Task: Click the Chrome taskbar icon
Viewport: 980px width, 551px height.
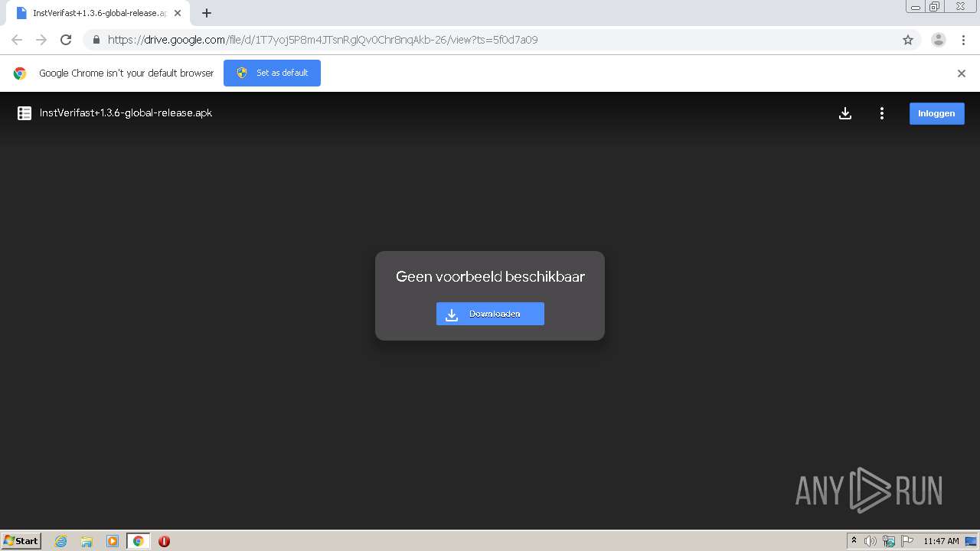Action: (138, 541)
